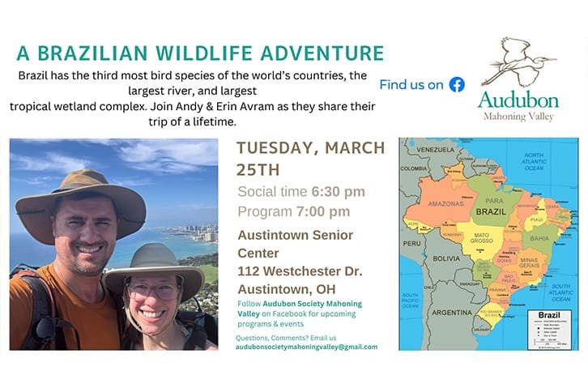This screenshot has height=392, width=588.
Task: Click the Audubon heron bird logo
Action: point(518,62)
